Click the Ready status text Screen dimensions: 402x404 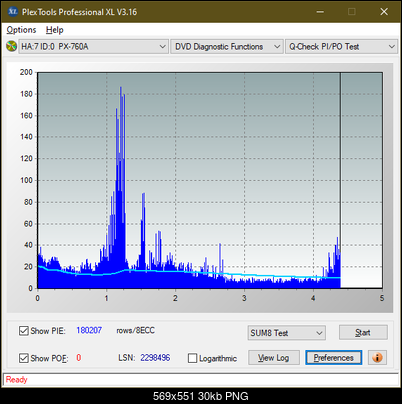(x=16, y=380)
